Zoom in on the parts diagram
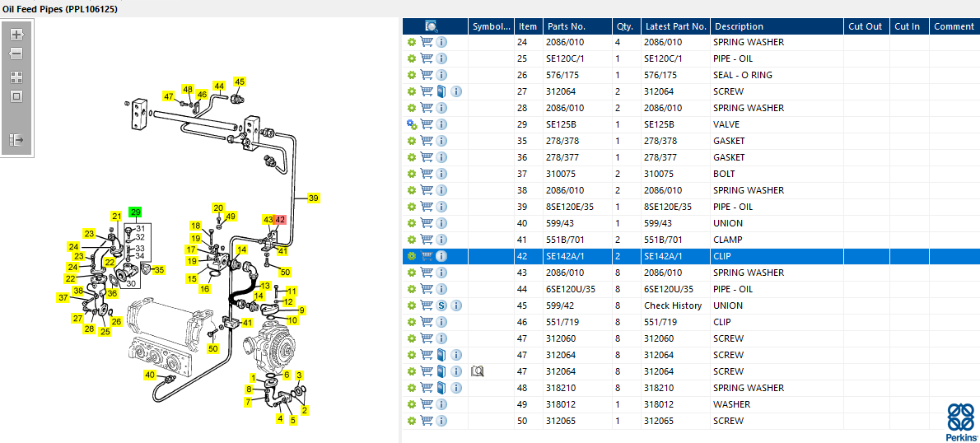980x443 pixels. (16, 35)
